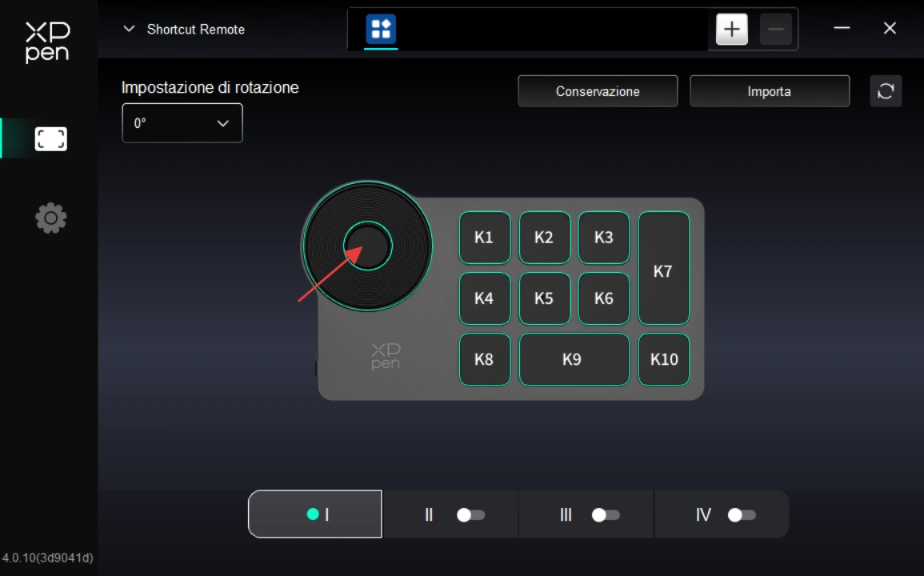Screen dimensions: 924x576
Task: Click the Conservazione button
Action: click(598, 91)
